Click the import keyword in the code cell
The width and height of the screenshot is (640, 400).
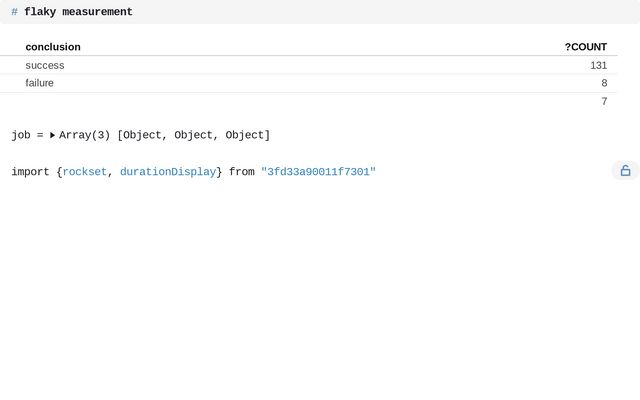30,172
